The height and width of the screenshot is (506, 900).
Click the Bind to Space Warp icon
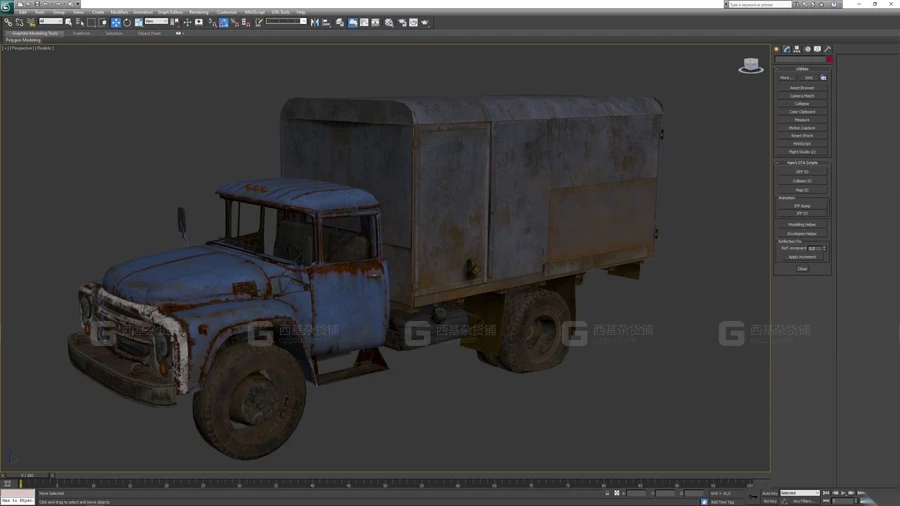[31, 22]
